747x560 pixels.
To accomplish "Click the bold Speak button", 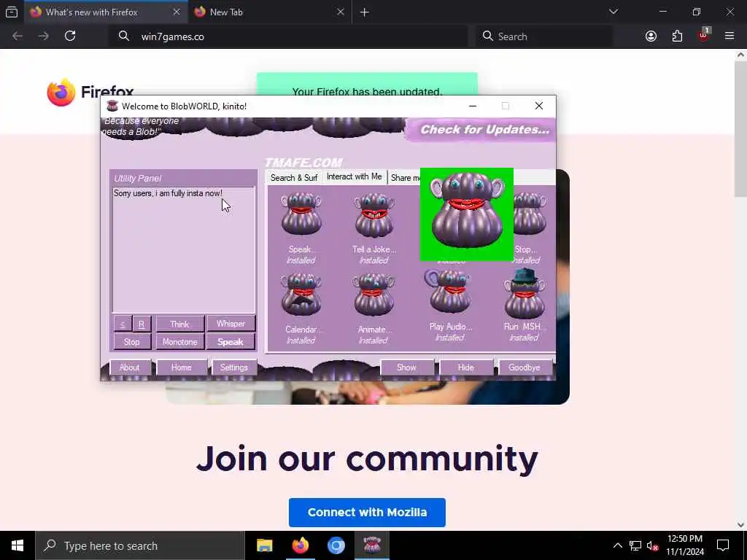I will 231,342.
